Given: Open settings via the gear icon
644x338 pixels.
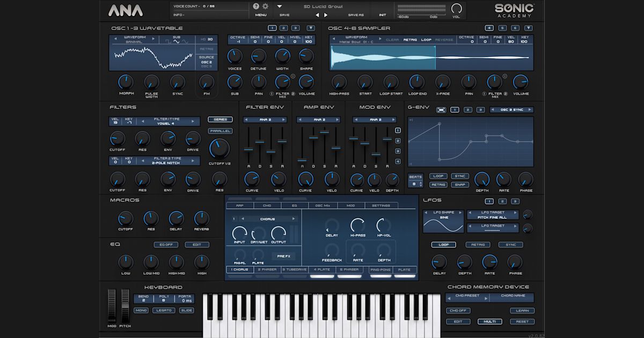Looking at the screenshot, I should pos(265,6).
